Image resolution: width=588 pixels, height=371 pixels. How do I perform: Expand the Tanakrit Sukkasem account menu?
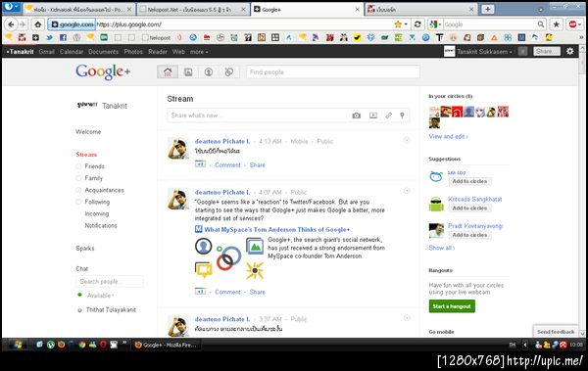coord(484,52)
